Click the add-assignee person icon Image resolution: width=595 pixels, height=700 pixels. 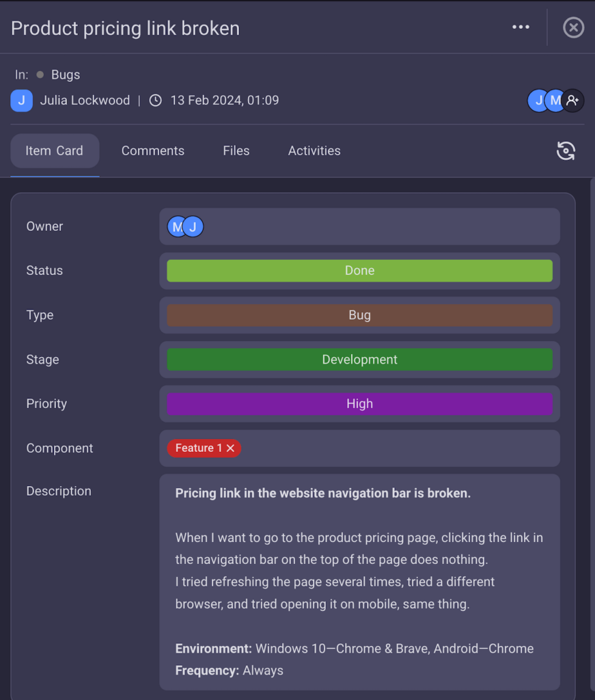[x=572, y=100]
